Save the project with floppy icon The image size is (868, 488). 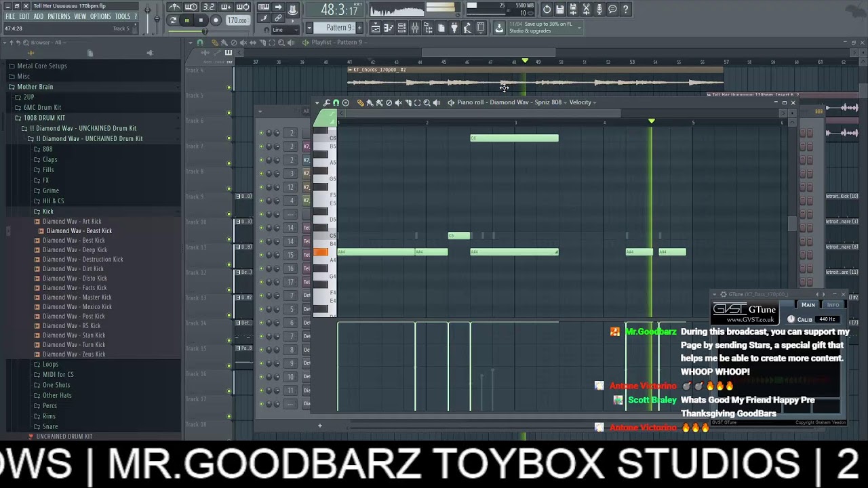pyautogui.click(x=559, y=9)
